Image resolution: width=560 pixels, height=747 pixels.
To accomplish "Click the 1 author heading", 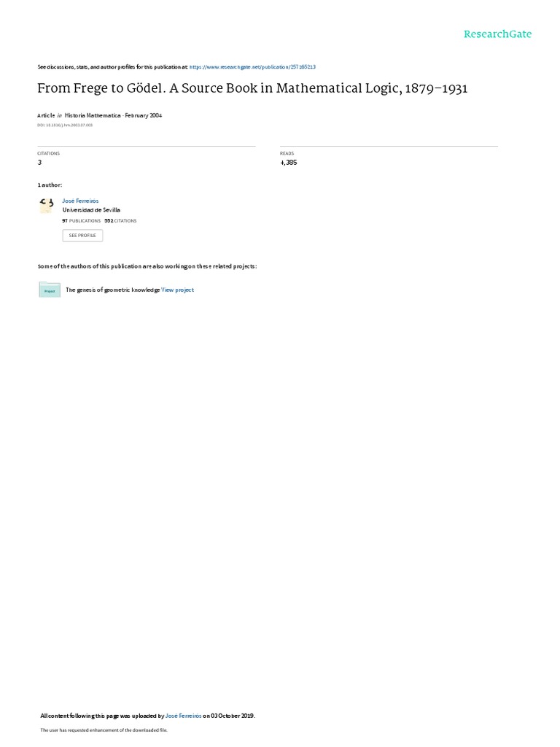I will pos(50,185).
